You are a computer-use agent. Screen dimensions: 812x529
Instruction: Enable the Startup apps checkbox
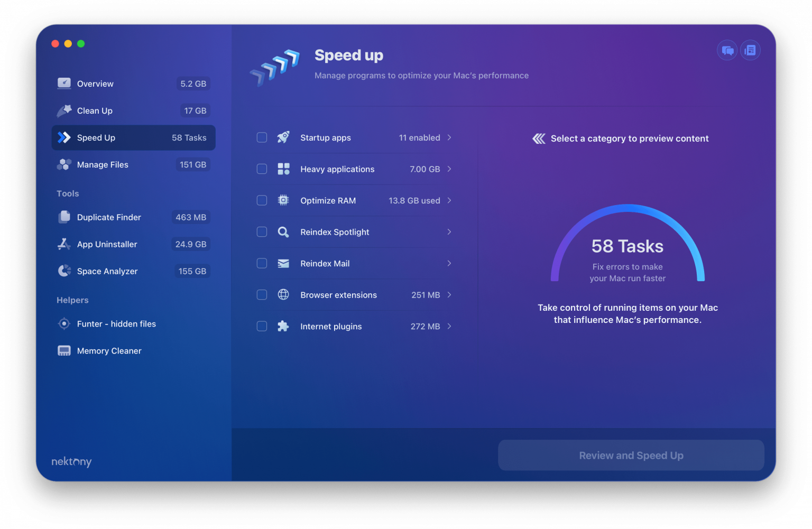click(x=262, y=137)
